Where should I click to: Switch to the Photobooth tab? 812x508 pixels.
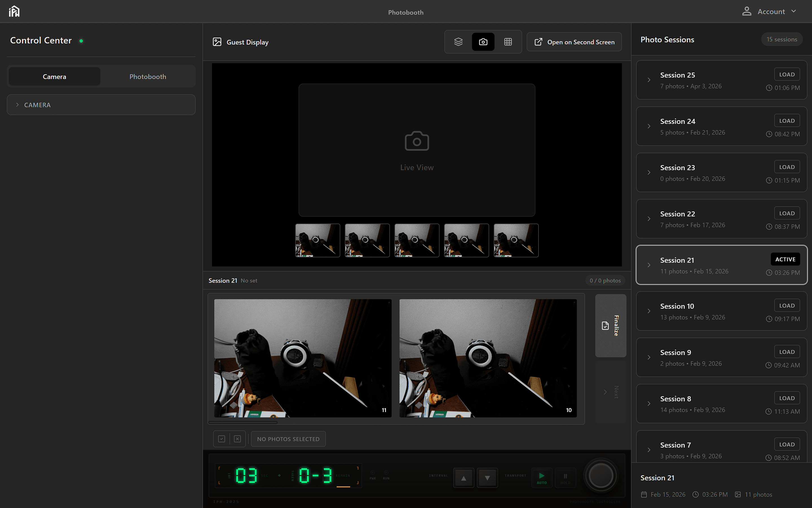tap(148, 76)
